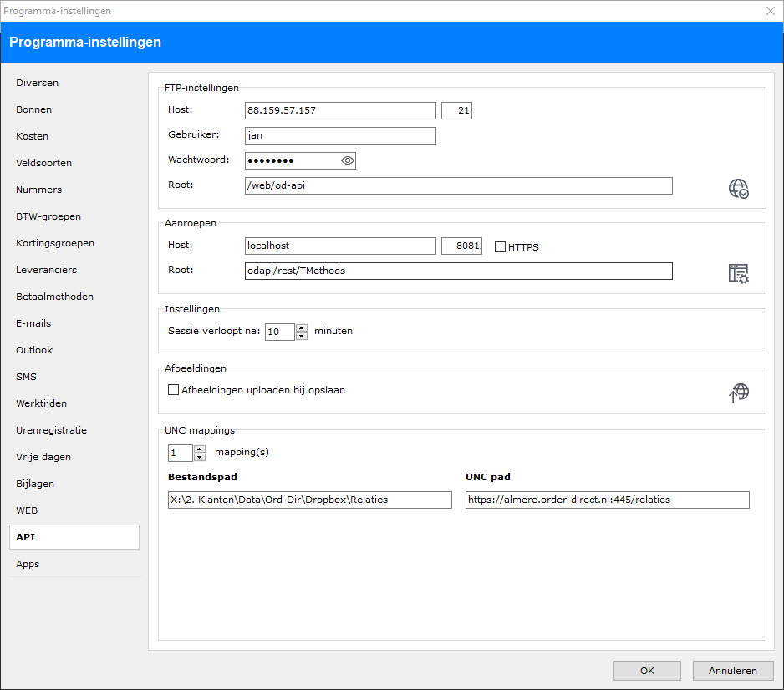Increase session timeout minutes with up arrow
Screen dimensions: 784x690
point(302,327)
